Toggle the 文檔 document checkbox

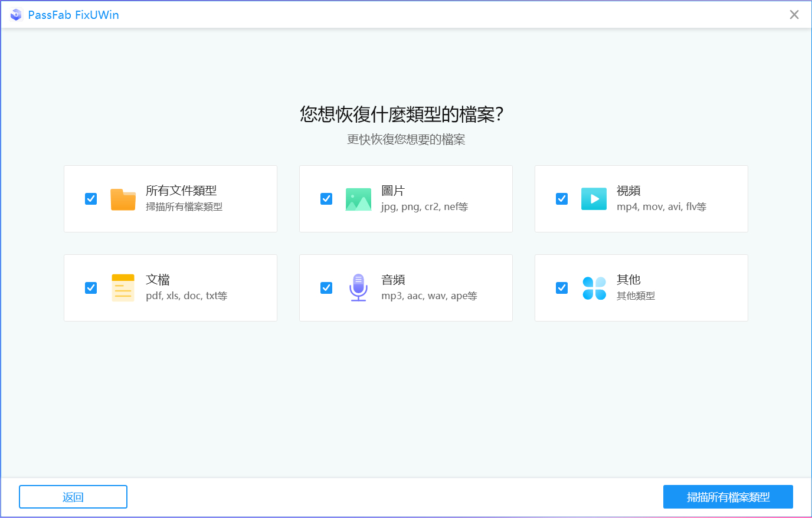(90, 287)
